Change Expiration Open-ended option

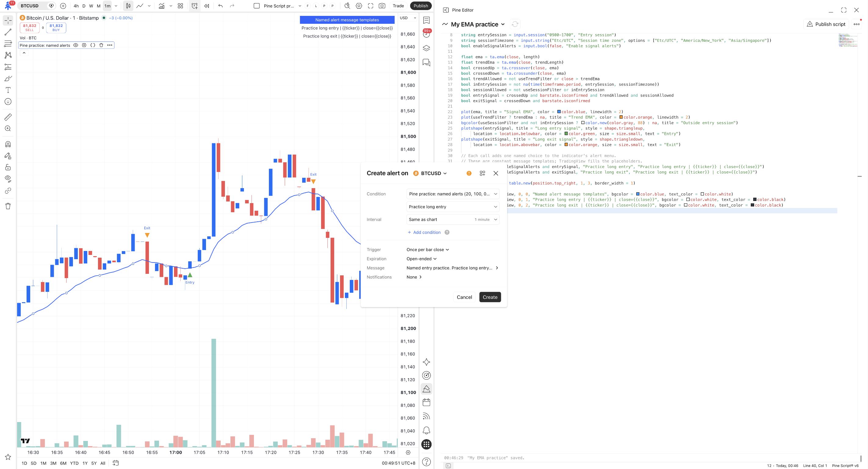pyautogui.click(x=421, y=259)
